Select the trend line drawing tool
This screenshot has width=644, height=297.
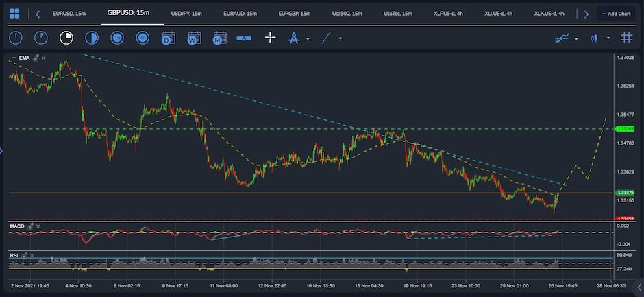point(325,38)
